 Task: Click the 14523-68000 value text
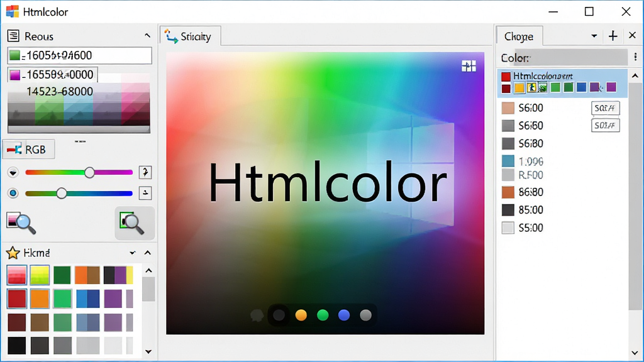[x=60, y=91]
